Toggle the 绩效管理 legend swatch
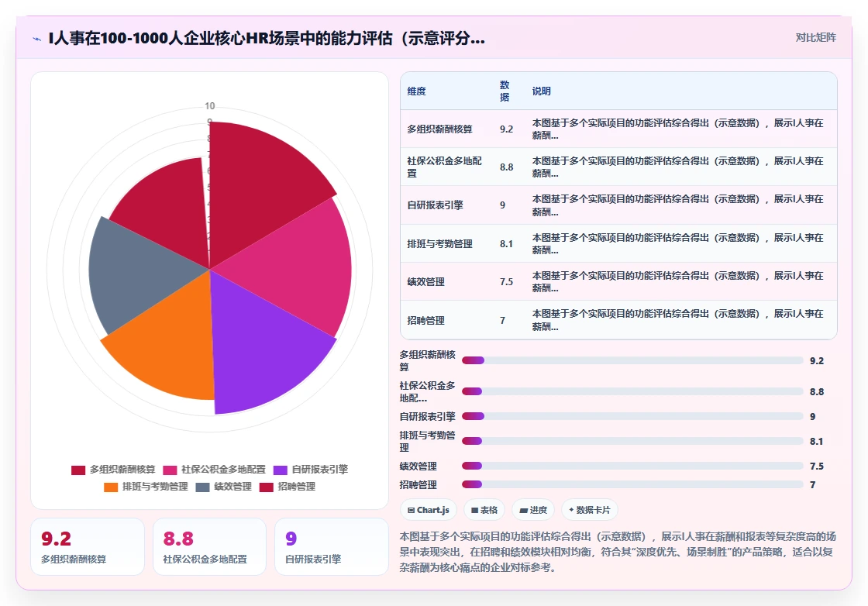Image resolution: width=868 pixels, height=606 pixels. coord(202,487)
